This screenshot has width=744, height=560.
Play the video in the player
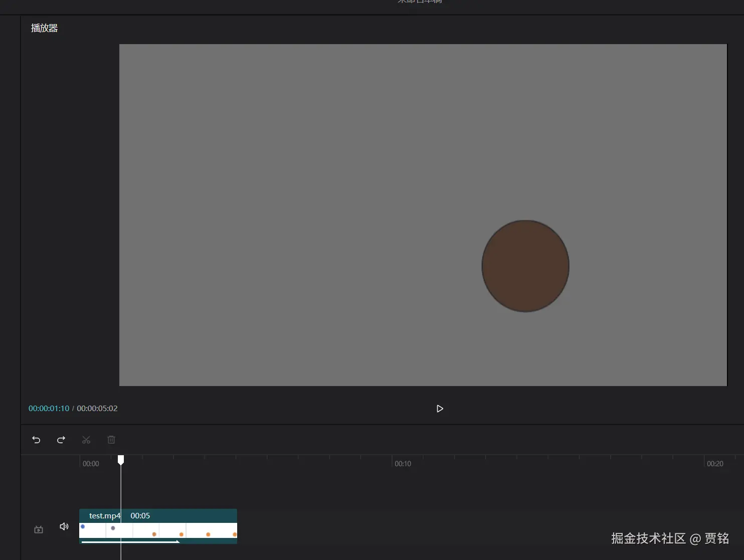440,409
